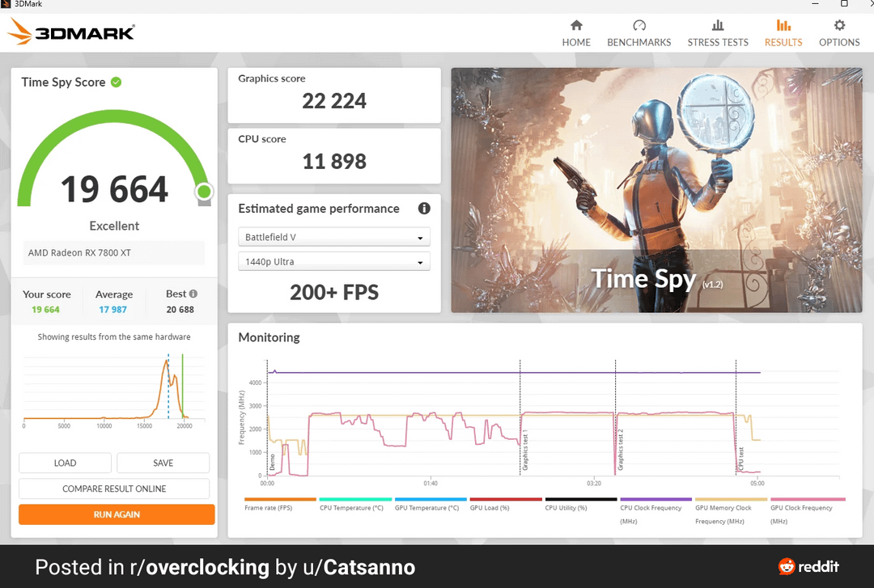The image size is (874, 588).
Task: Open the Options tab
Action: 839,33
